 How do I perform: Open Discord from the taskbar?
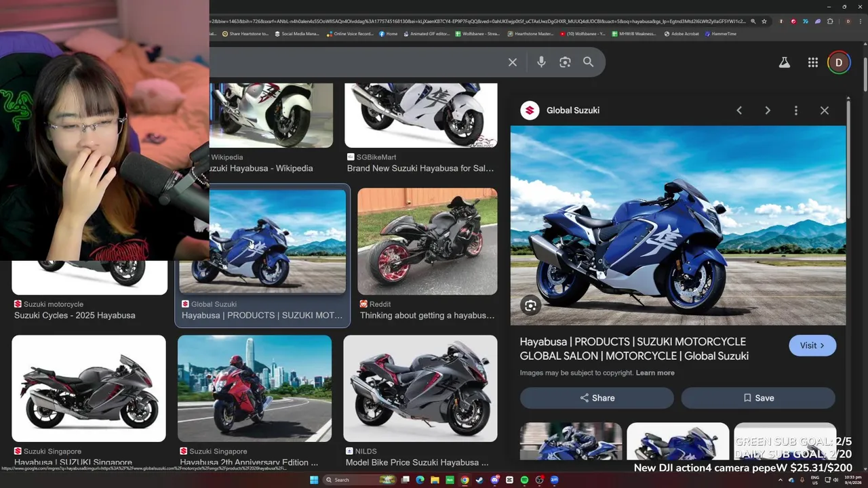point(495,480)
